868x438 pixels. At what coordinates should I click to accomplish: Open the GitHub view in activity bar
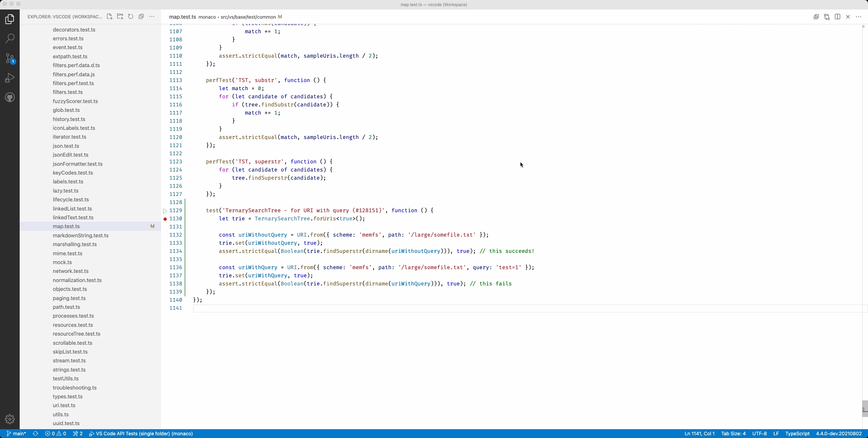(x=10, y=98)
